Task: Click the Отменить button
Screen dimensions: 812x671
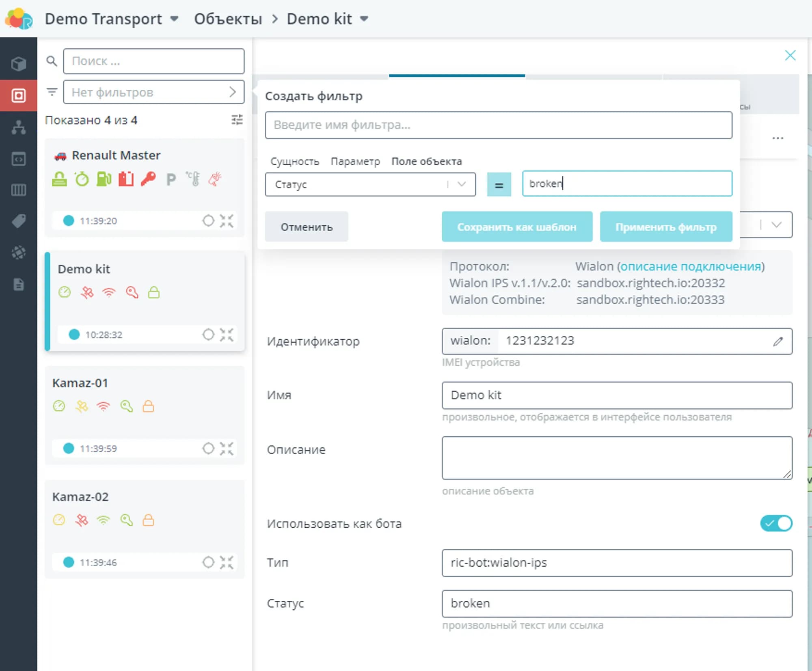Action: click(x=307, y=227)
